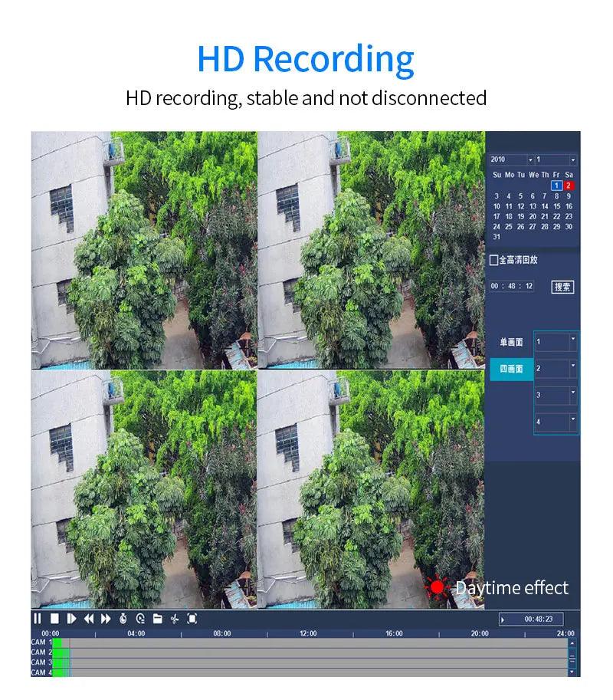Select the highlighted date 2 on calendar
This screenshot has height=700, width=613.
(x=569, y=186)
